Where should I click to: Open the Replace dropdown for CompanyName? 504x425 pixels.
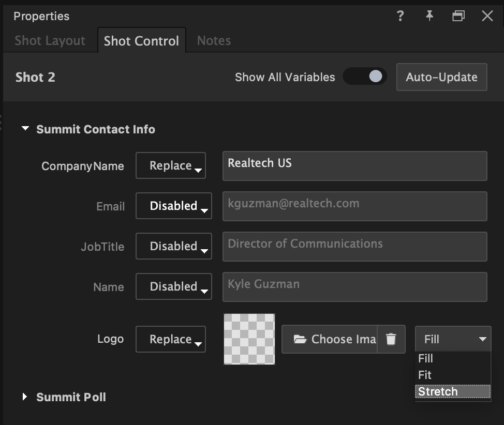coord(171,165)
